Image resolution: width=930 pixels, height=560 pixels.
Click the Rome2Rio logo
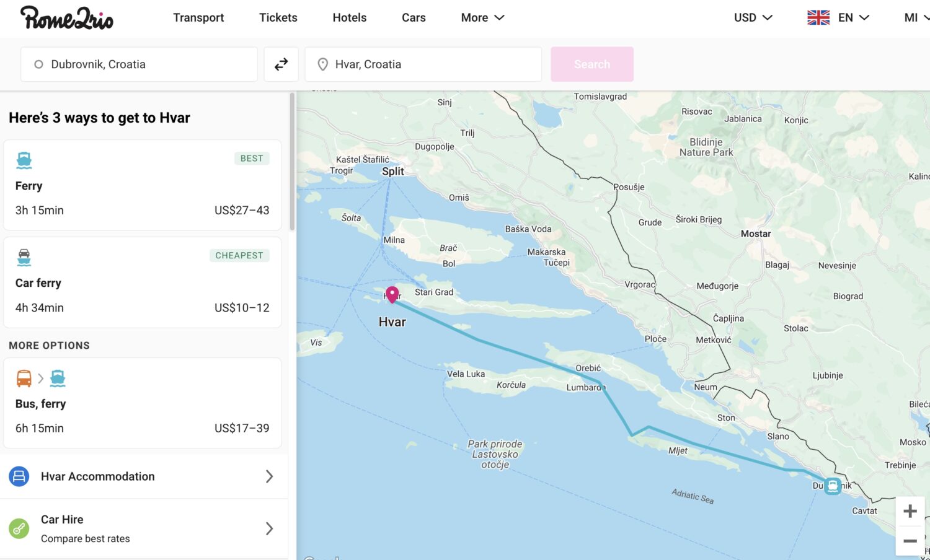[67, 18]
